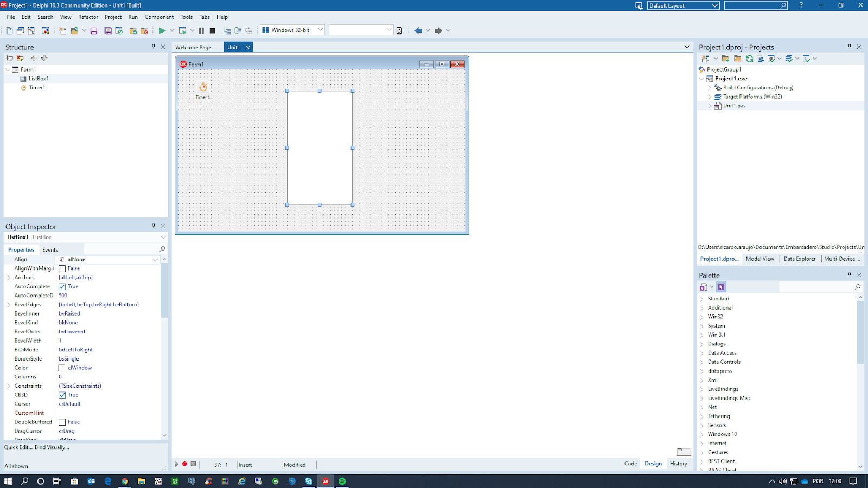Open the Windows 32-bit platform dropdown
The height and width of the screenshot is (488, 868).
[x=320, y=30]
